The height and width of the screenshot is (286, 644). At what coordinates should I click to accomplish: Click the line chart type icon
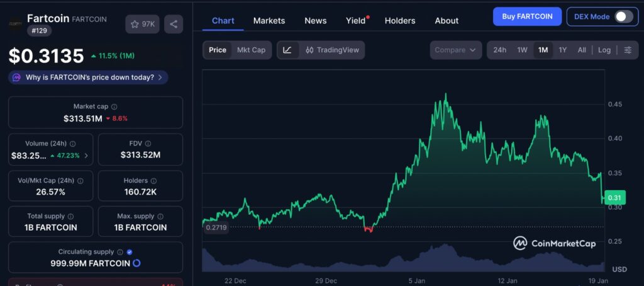[288, 50]
